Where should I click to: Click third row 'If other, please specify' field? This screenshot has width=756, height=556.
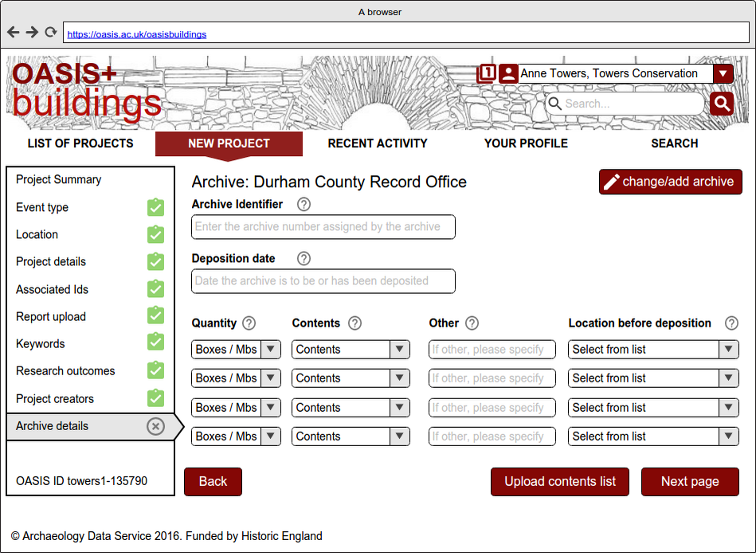492,408
